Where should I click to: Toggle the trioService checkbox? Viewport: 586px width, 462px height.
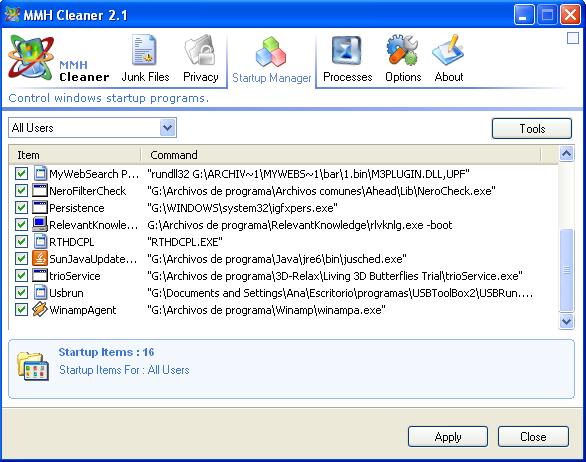21,275
